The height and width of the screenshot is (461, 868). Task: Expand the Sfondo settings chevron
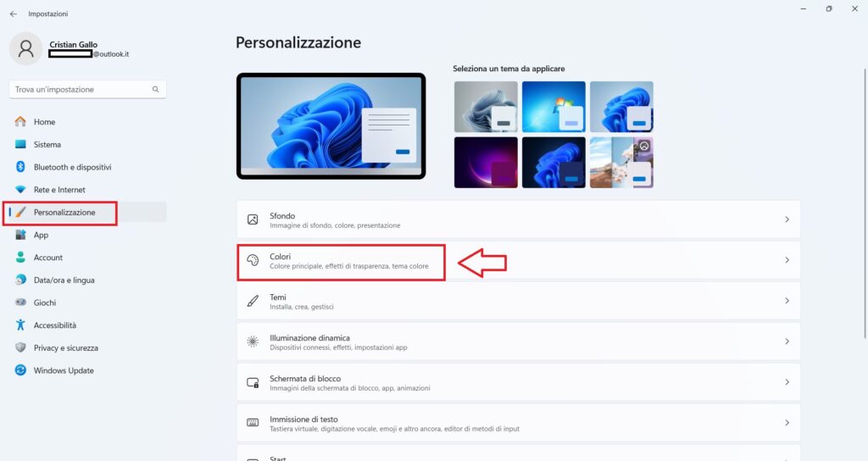[787, 219]
